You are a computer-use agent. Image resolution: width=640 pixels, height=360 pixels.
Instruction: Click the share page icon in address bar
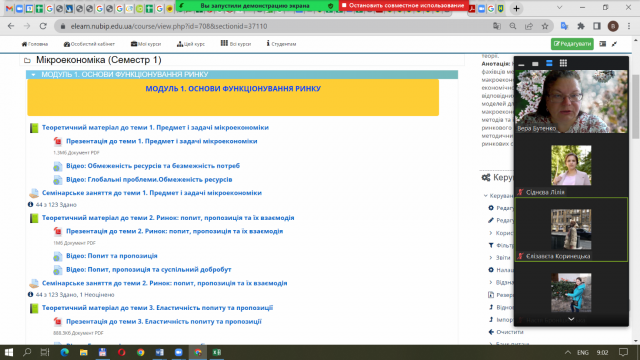pyautogui.click(x=529, y=26)
